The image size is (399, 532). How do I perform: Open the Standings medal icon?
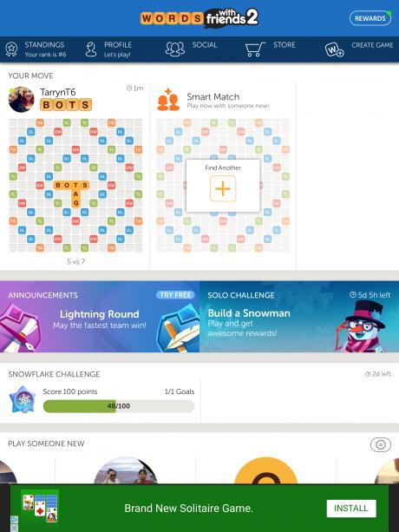11,49
